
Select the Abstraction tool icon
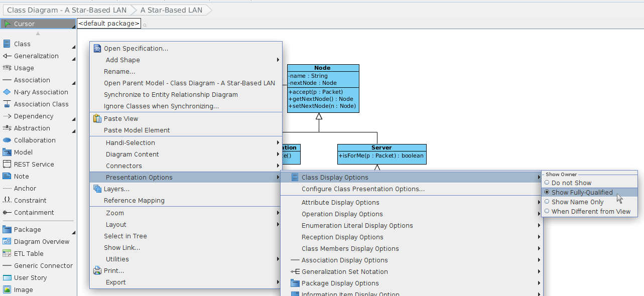[7, 128]
